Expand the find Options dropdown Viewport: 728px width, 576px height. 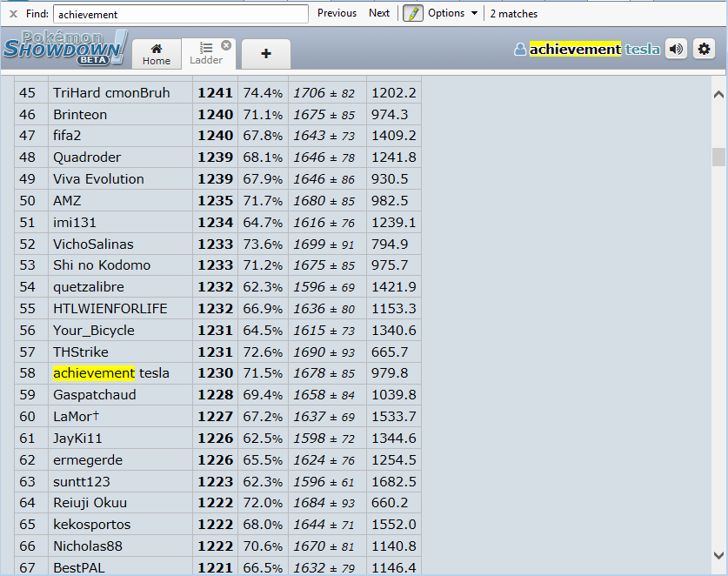pyautogui.click(x=452, y=13)
